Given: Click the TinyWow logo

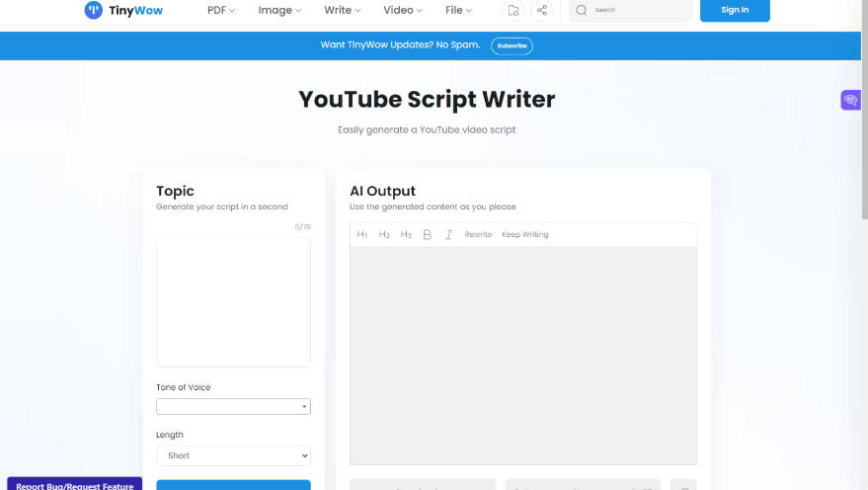Looking at the screenshot, I should click(123, 10).
